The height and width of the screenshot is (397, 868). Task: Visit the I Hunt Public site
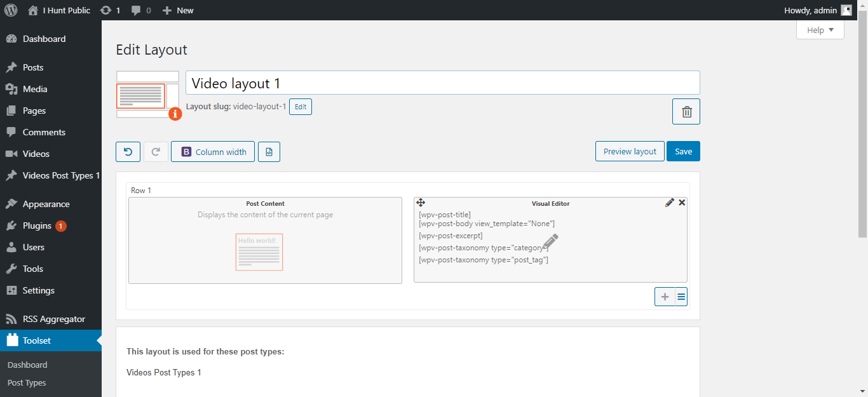click(59, 10)
